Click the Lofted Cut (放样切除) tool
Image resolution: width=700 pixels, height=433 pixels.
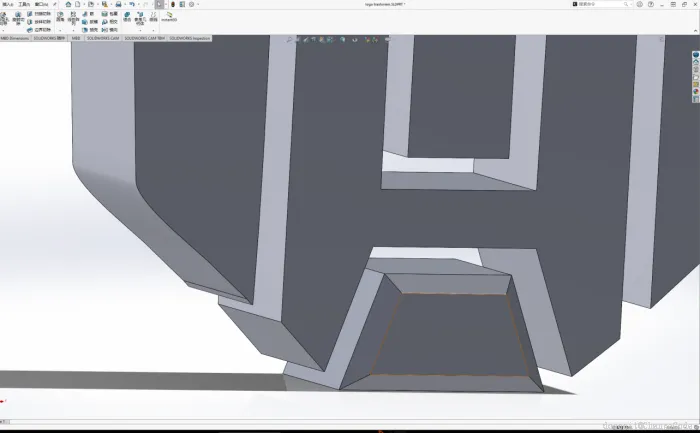[x=40, y=22]
